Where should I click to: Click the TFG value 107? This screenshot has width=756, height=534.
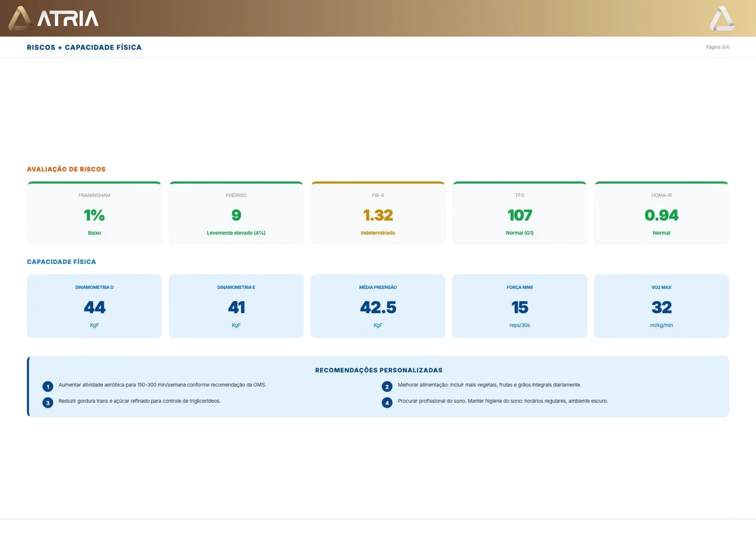point(520,215)
